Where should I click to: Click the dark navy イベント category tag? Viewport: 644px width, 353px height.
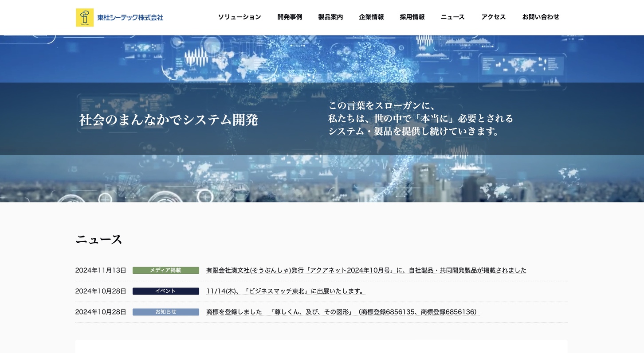click(x=166, y=291)
